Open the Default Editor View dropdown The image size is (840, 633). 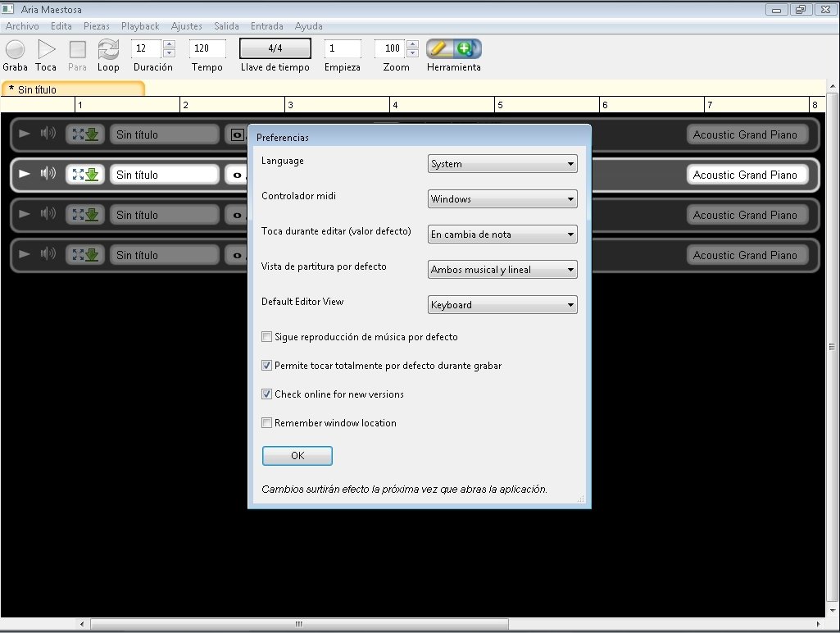502,305
